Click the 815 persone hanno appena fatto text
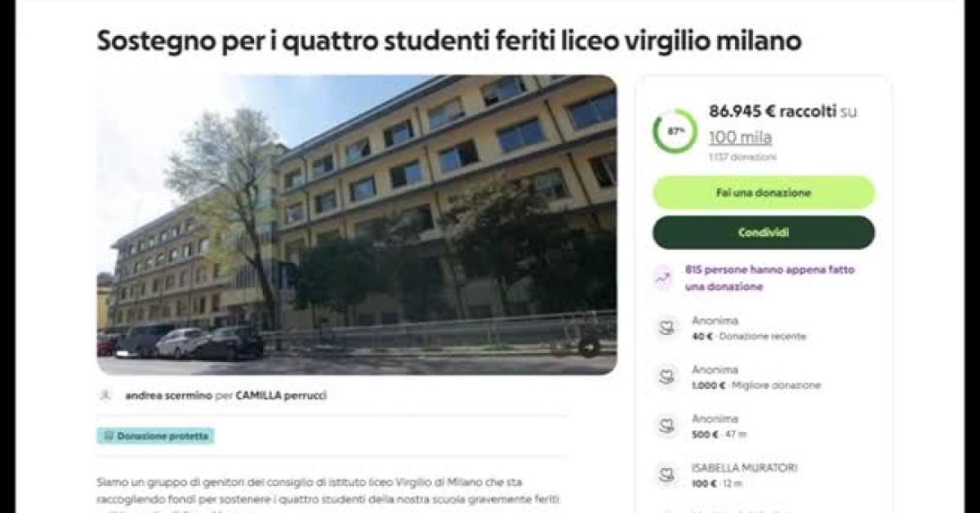980x513 pixels. (770, 269)
